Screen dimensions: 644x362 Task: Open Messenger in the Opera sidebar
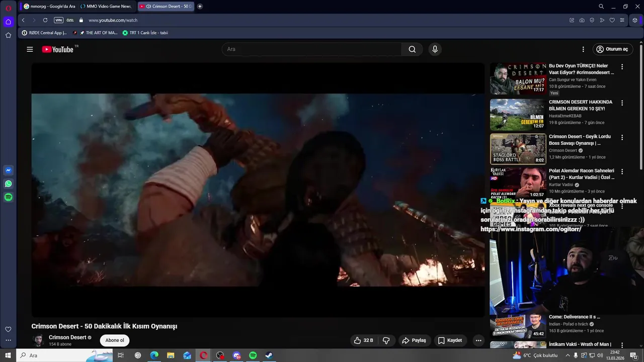coord(8,170)
